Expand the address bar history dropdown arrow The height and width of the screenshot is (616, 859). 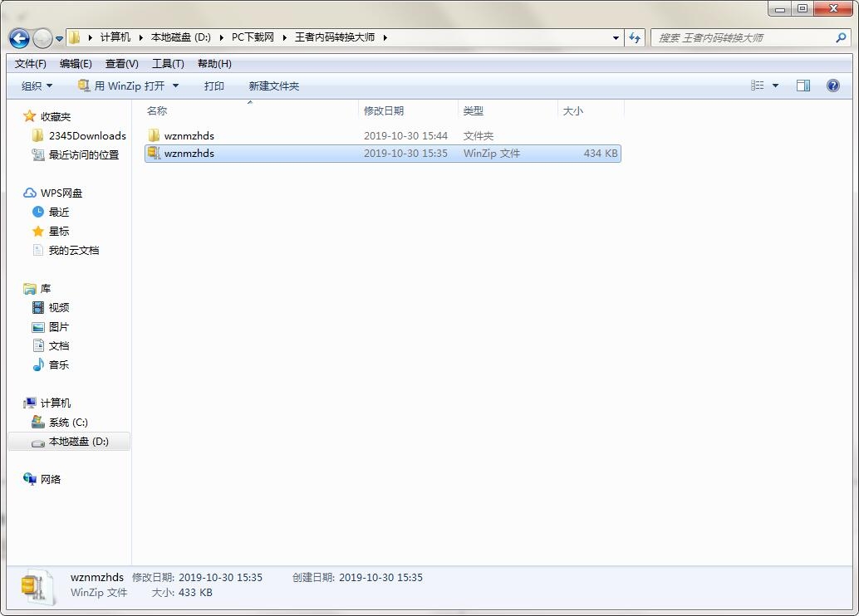(x=616, y=38)
